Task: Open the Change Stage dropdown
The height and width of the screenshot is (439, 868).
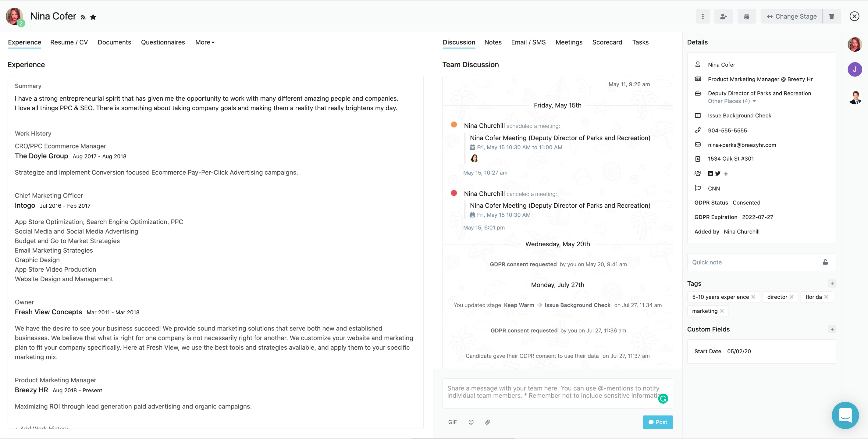Action: [x=791, y=16]
